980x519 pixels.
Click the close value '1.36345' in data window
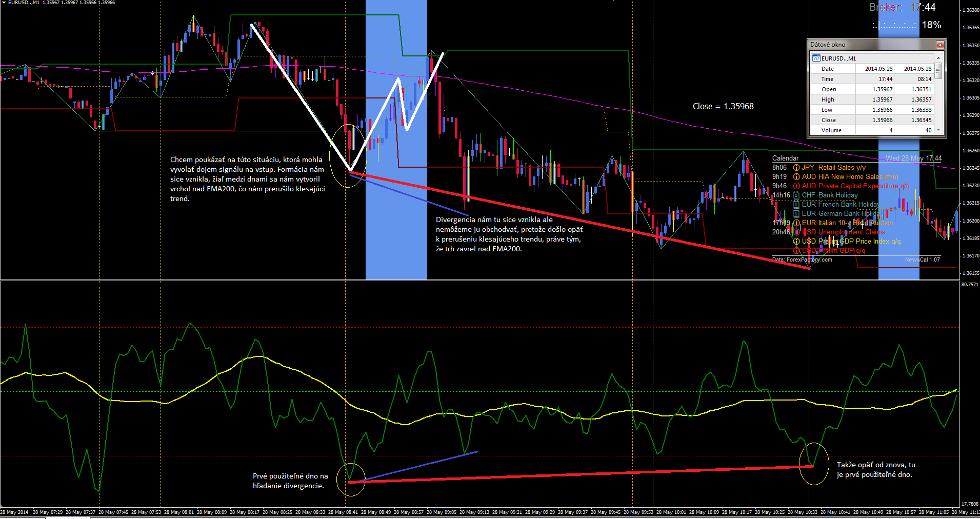coord(921,120)
